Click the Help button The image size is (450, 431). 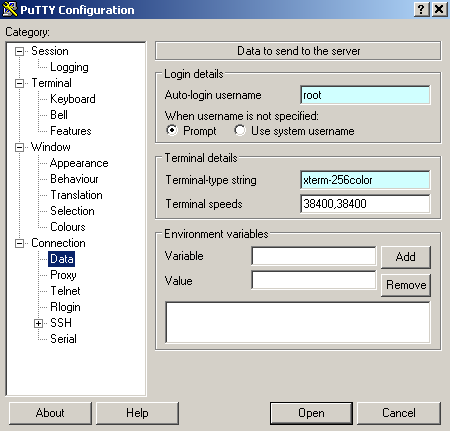[137, 413]
